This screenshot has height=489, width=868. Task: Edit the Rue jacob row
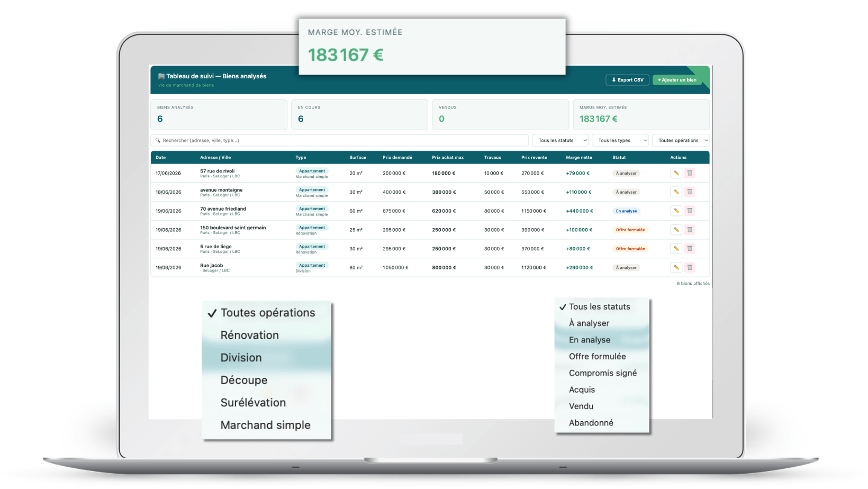676,267
